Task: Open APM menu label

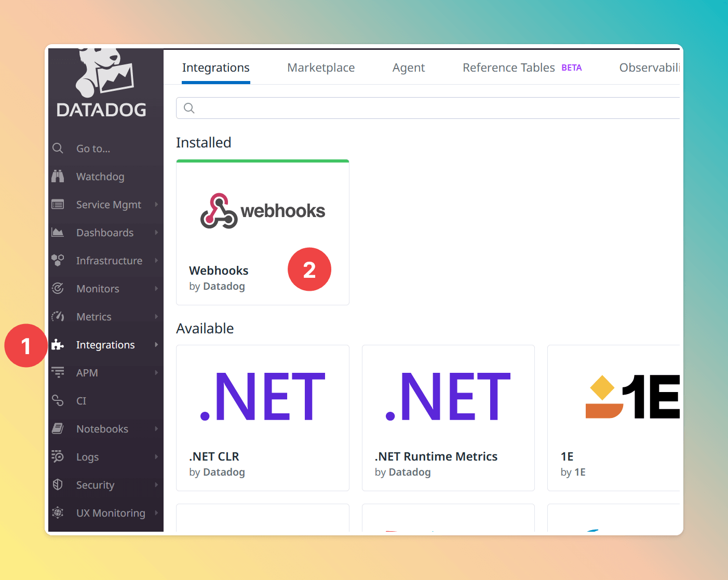Action: (x=87, y=373)
